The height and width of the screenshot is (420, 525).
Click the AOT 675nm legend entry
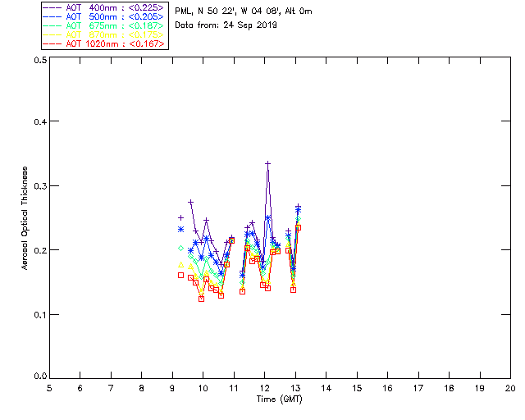click(104, 25)
